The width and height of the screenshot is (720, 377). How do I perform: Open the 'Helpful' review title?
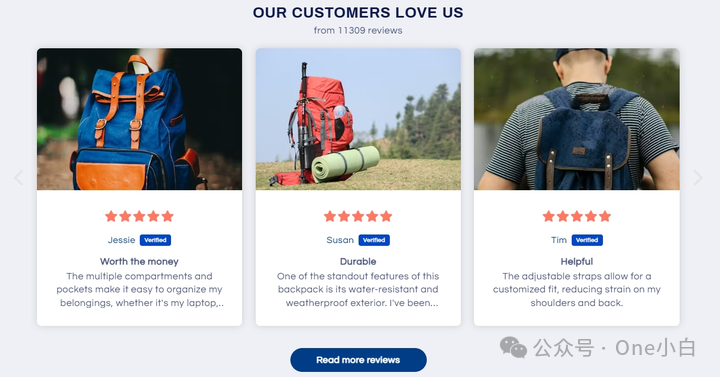point(577,261)
